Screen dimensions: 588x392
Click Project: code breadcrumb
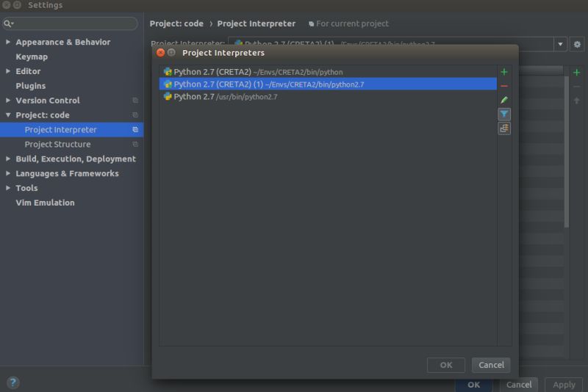(x=176, y=23)
